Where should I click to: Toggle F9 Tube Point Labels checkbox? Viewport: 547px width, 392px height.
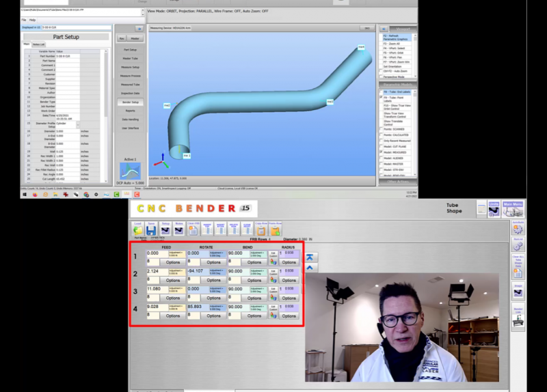point(382,98)
